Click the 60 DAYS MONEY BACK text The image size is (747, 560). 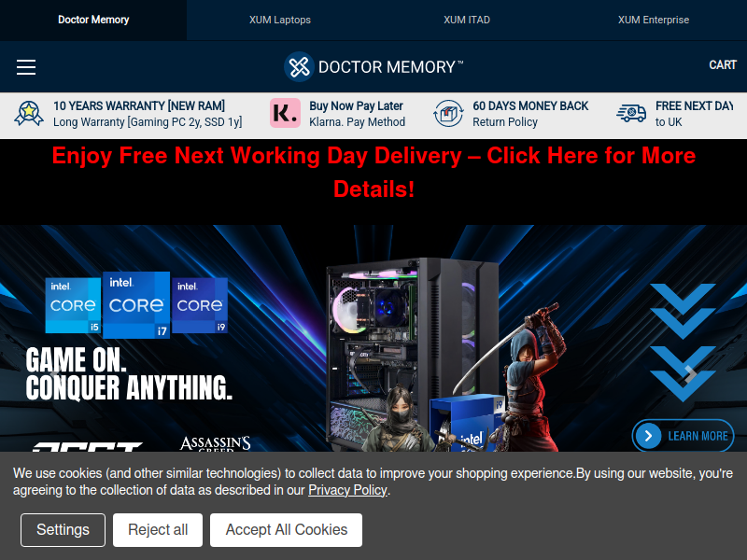click(530, 105)
